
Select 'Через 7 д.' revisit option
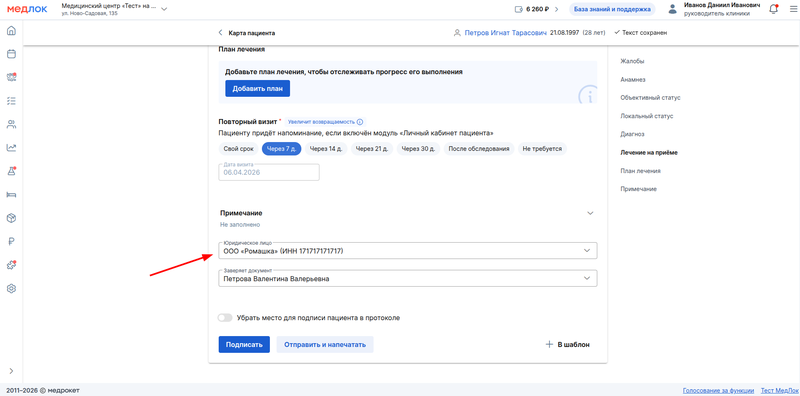coord(282,149)
